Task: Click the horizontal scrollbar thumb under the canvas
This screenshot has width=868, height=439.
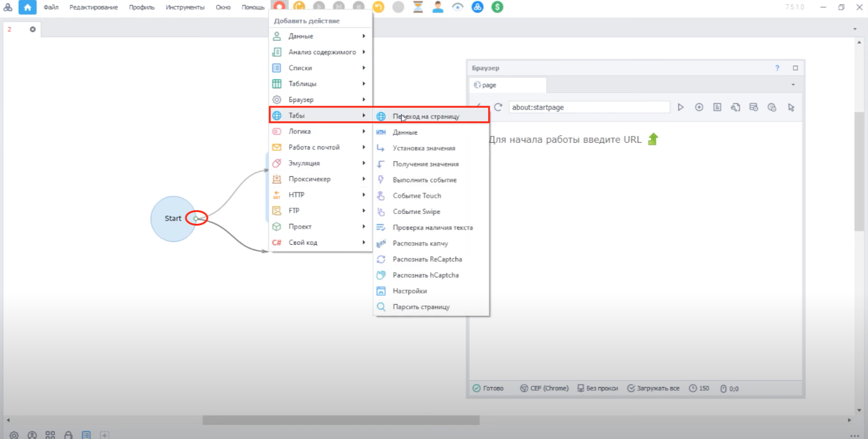Action: point(341,420)
